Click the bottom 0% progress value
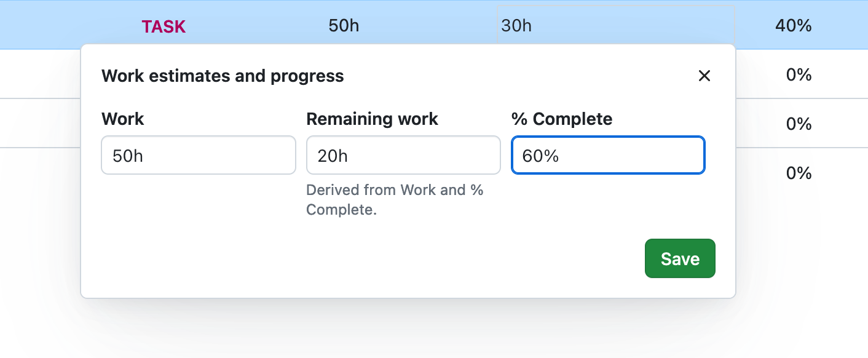The image size is (868, 358). (798, 172)
